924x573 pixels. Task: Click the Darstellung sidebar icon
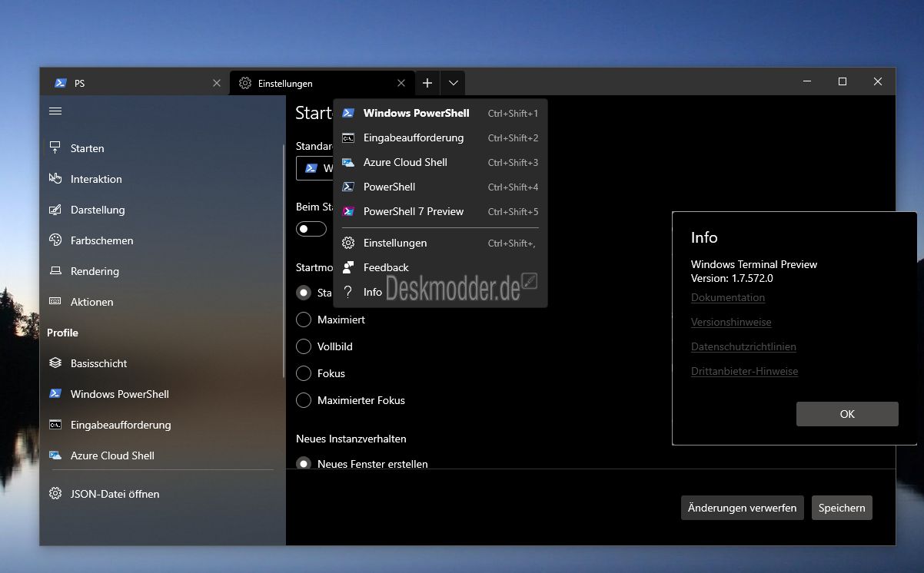tap(55, 209)
